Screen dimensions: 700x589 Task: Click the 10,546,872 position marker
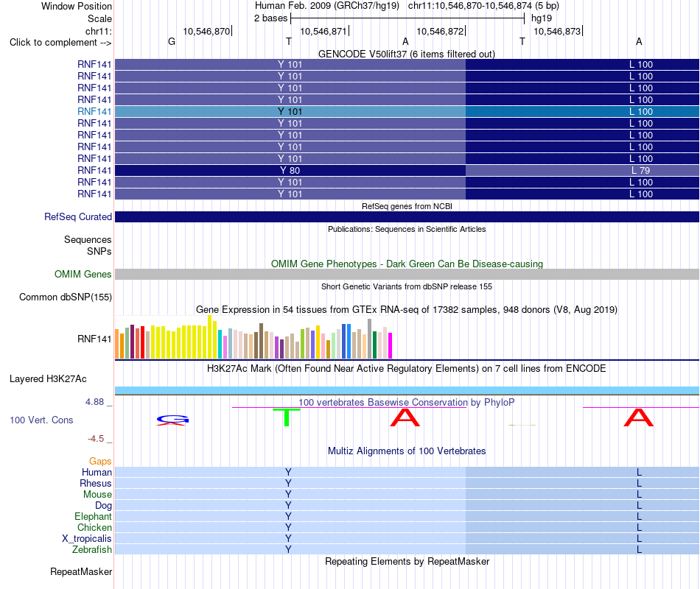pyautogui.click(x=440, y=31)
